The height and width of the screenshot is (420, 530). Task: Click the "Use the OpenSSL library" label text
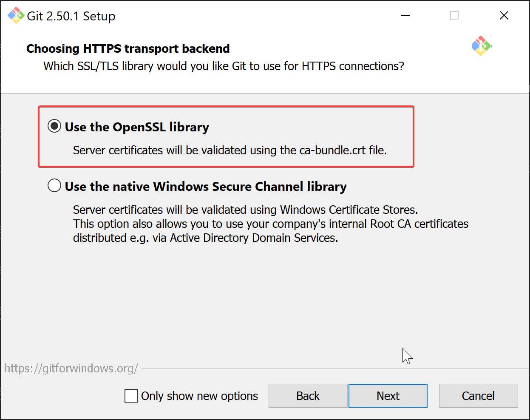click(x=137, y=127)
